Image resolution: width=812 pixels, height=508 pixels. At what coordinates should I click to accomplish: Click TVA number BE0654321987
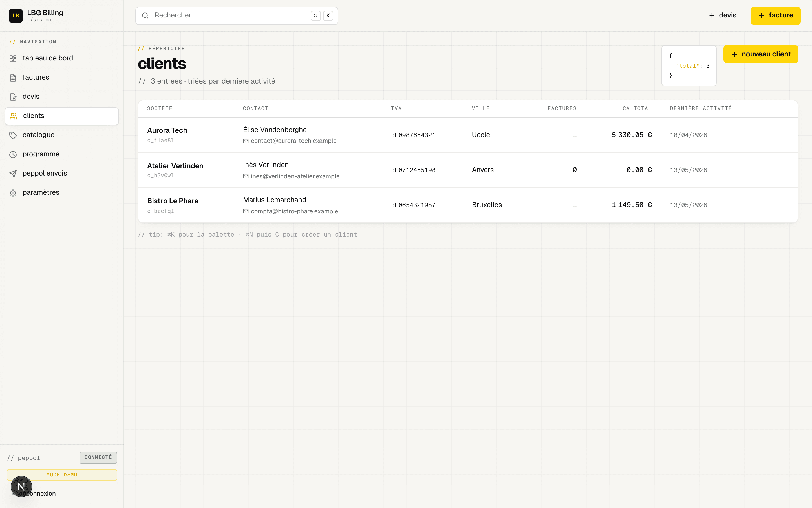point(413,205)
